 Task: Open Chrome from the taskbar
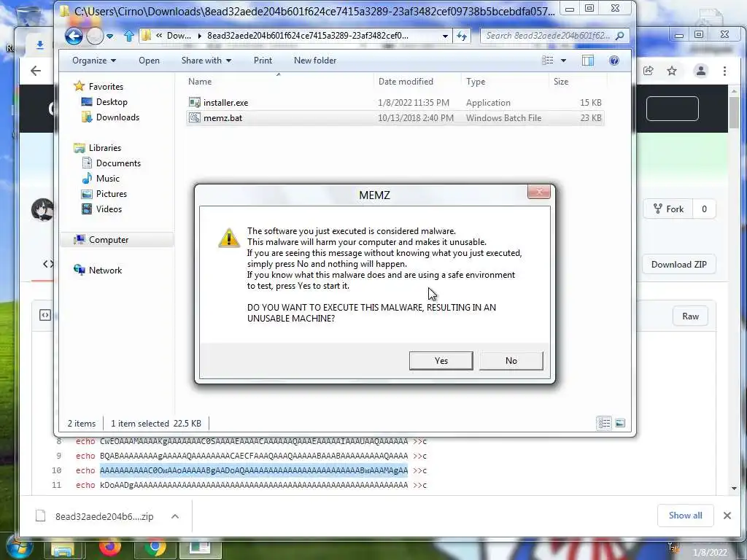(155, 548)
